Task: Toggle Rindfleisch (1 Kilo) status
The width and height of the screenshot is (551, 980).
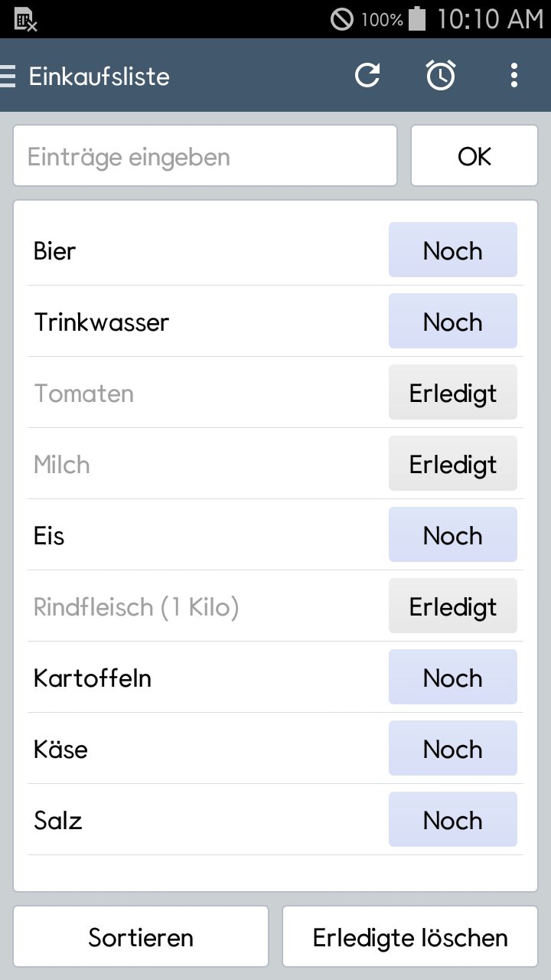Action: [x=452, y=606]
